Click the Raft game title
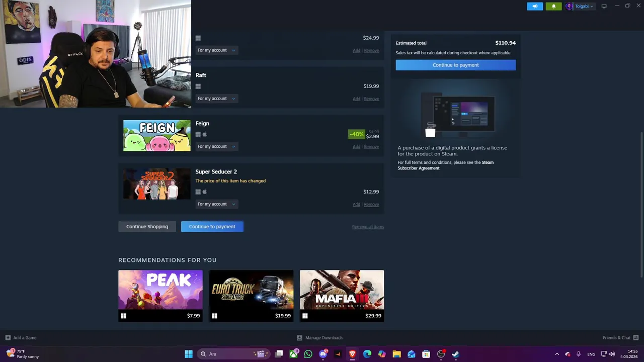Screen dimensions: 644x362 (x=201, y=75)
